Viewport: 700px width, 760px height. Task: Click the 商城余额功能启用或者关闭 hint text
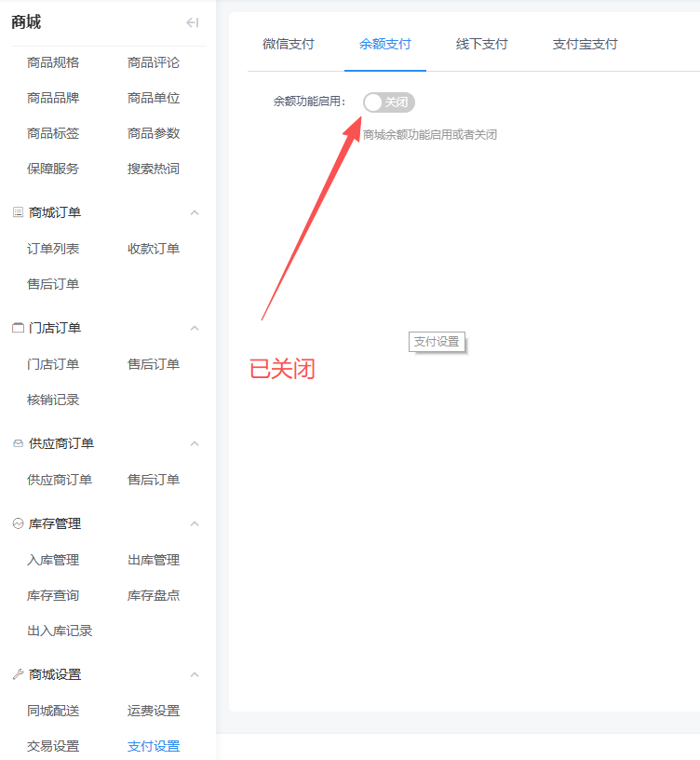[430, 135]
